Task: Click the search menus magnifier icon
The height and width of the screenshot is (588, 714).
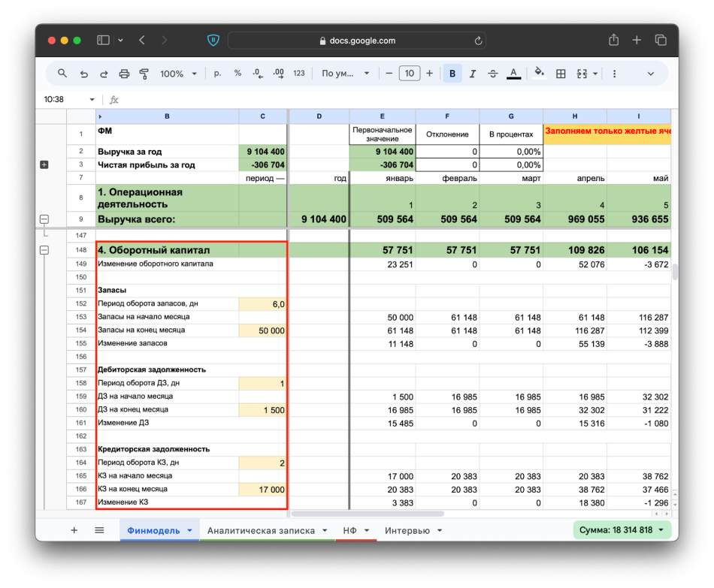Action: [62, 74]
